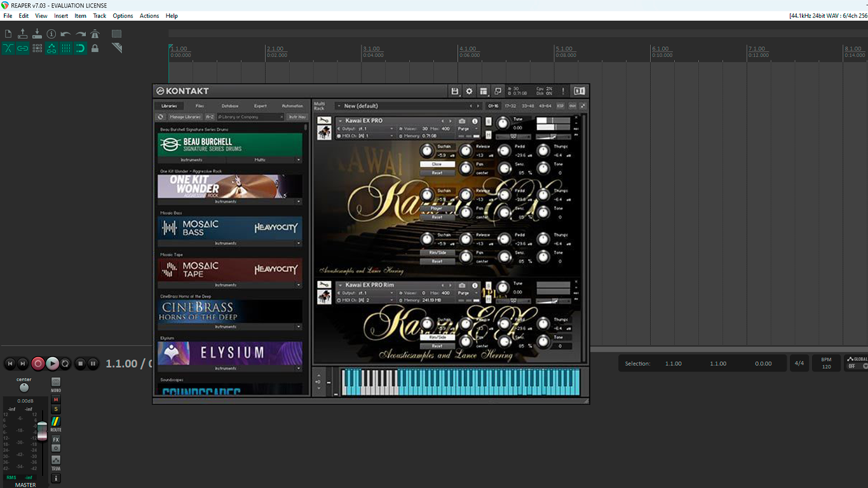Toggle grid lines icon in toolbar
The width and height of the screenshot is (868, 488).
66,48
